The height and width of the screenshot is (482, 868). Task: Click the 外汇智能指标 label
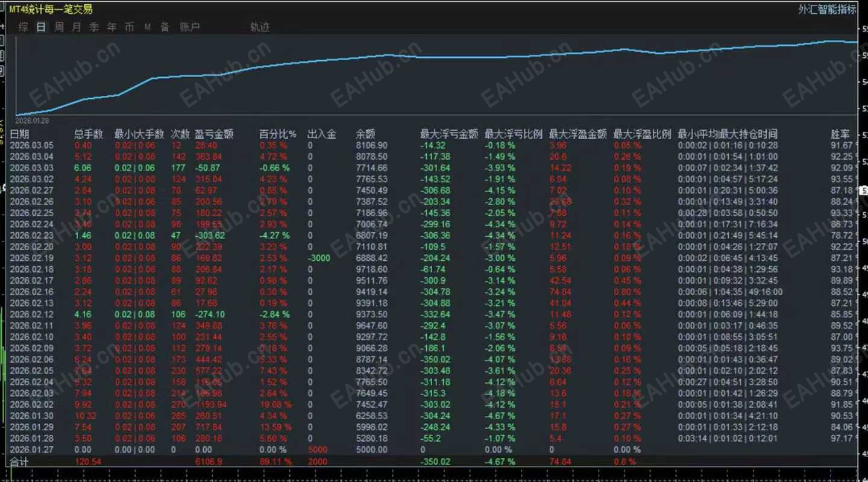827,9
